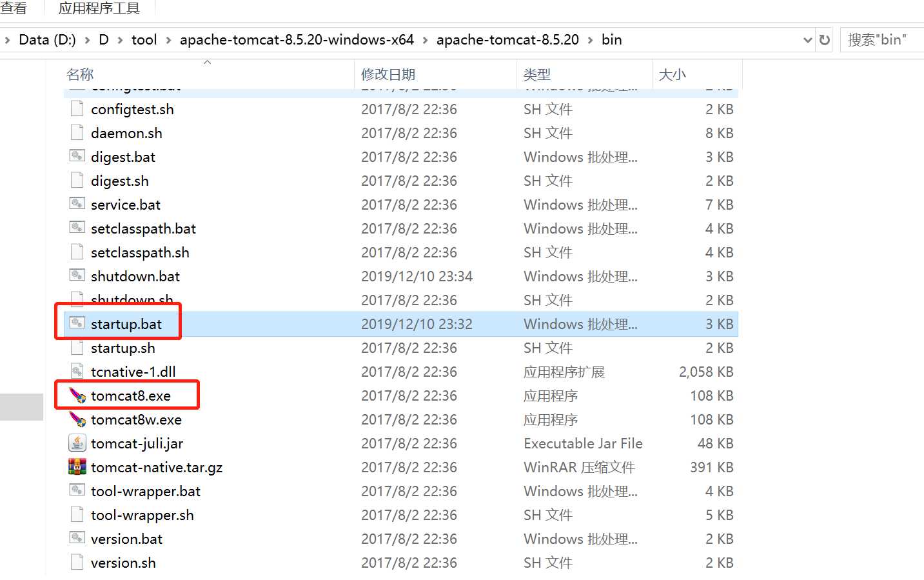This screenshot has height=580, width=924.
Task: Select the file name shutdown.bat
Action: (135, 276)
